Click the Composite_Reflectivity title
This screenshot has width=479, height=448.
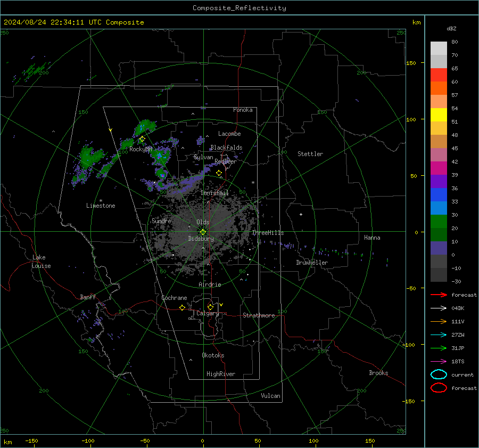point(240,8)
